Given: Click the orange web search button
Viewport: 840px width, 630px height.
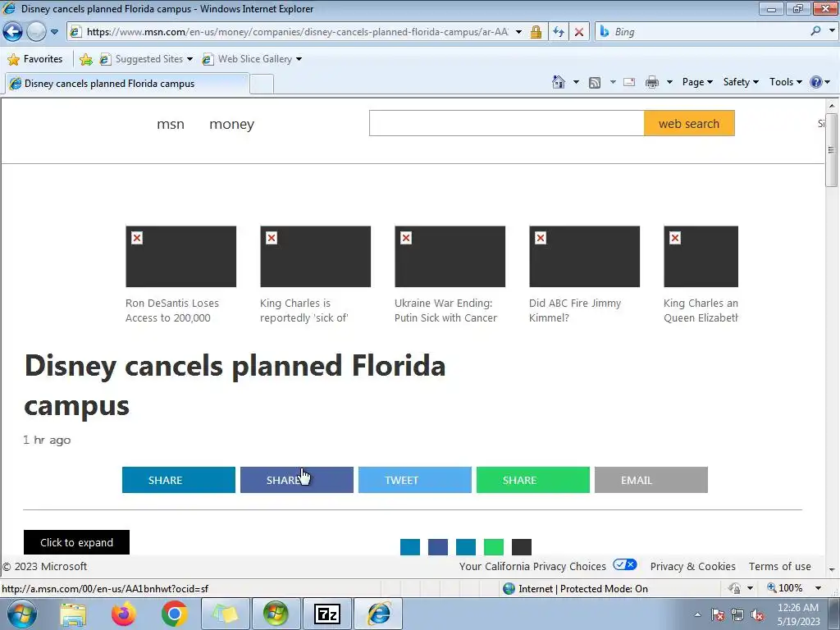Looking at the screenshot, I should click(x=689, y=123).
